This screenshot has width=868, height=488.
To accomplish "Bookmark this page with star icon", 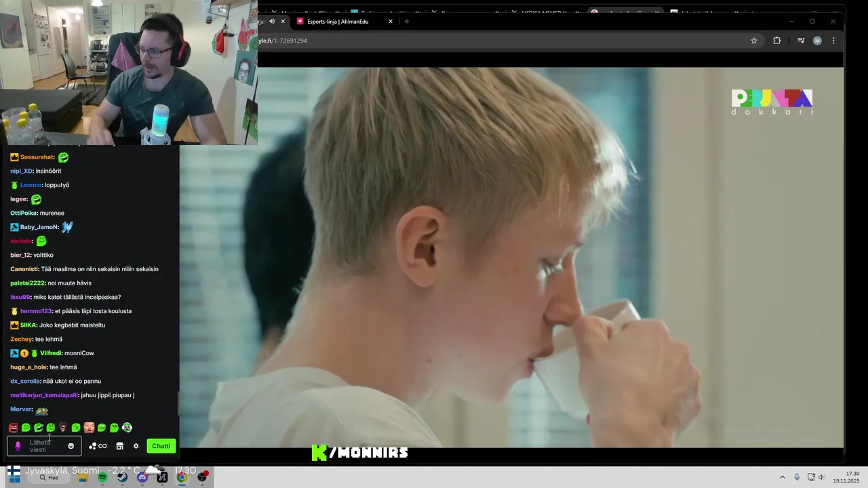I will pyautogui.click(x=754, y=41).
